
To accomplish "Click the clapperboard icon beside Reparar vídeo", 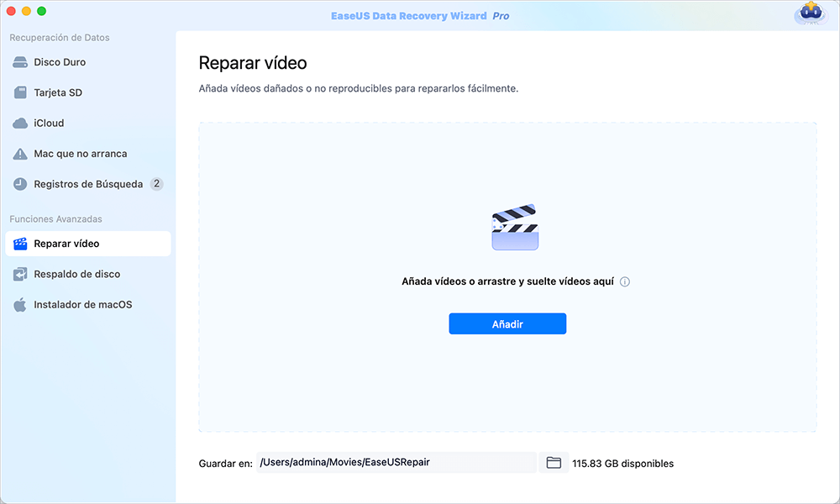I will 20,244.
